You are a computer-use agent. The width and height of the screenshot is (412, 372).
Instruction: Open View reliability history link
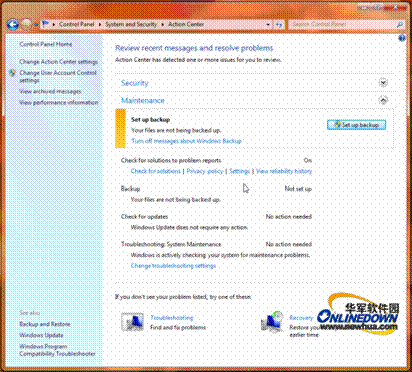click(284, 171)
